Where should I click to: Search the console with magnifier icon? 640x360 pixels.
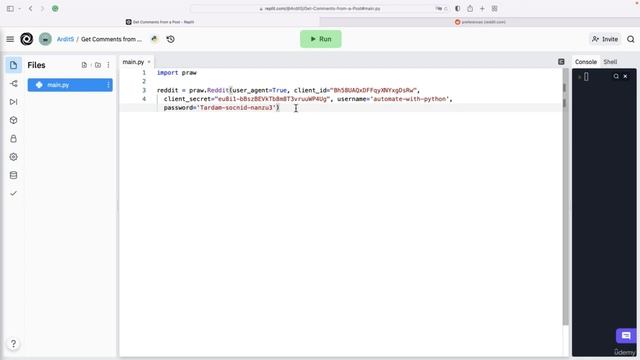pyautogui.click(x=616, y=76)
